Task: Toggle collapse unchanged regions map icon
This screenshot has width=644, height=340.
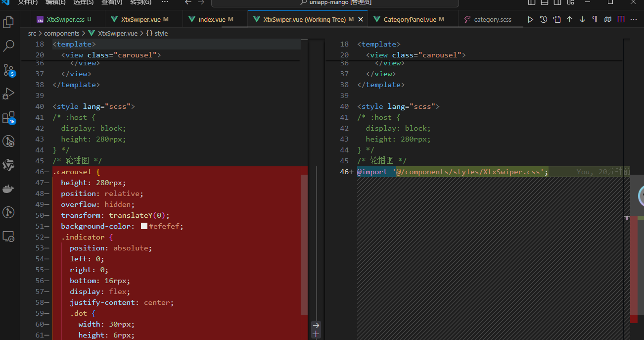Action: (608, 20)
